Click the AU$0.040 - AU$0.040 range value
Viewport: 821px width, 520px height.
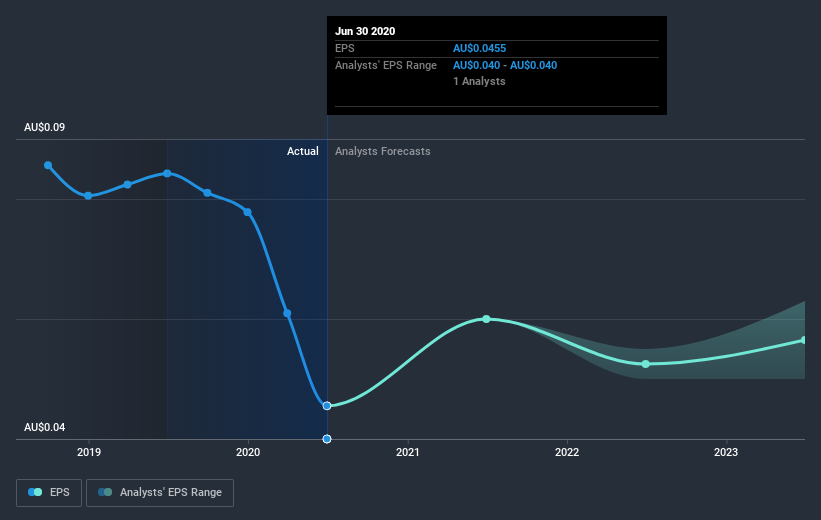point(505,65)
